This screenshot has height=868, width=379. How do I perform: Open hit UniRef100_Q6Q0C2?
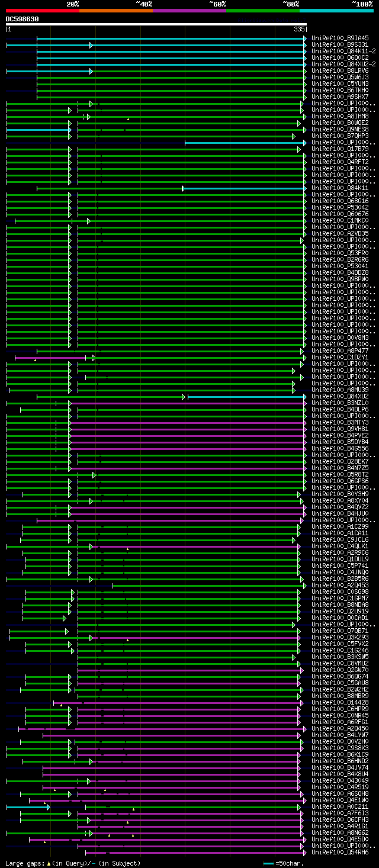point(340,57)
